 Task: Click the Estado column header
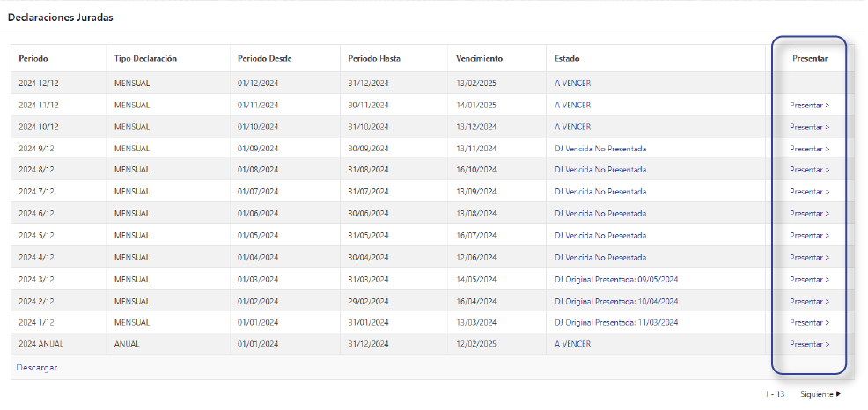pos(567,59)
